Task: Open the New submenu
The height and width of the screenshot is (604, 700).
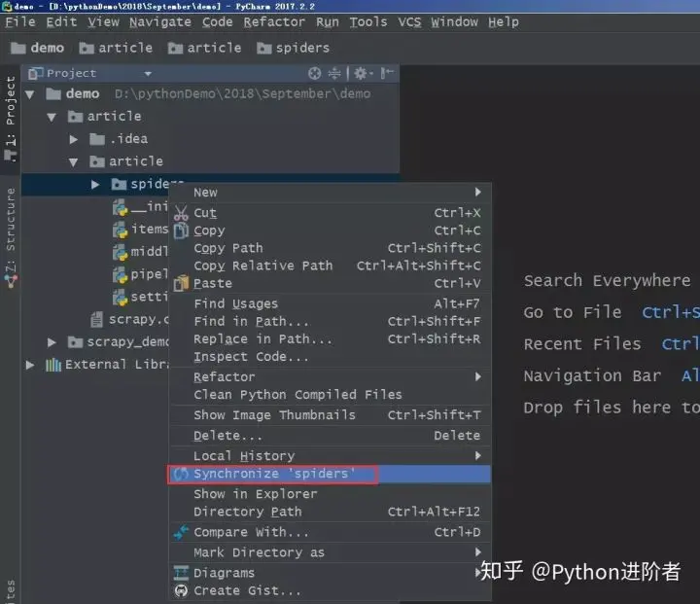Action: point(331,193)
